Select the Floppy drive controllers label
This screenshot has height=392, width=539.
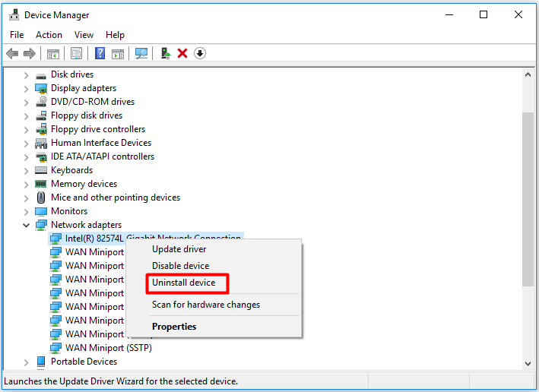point(98,129)
